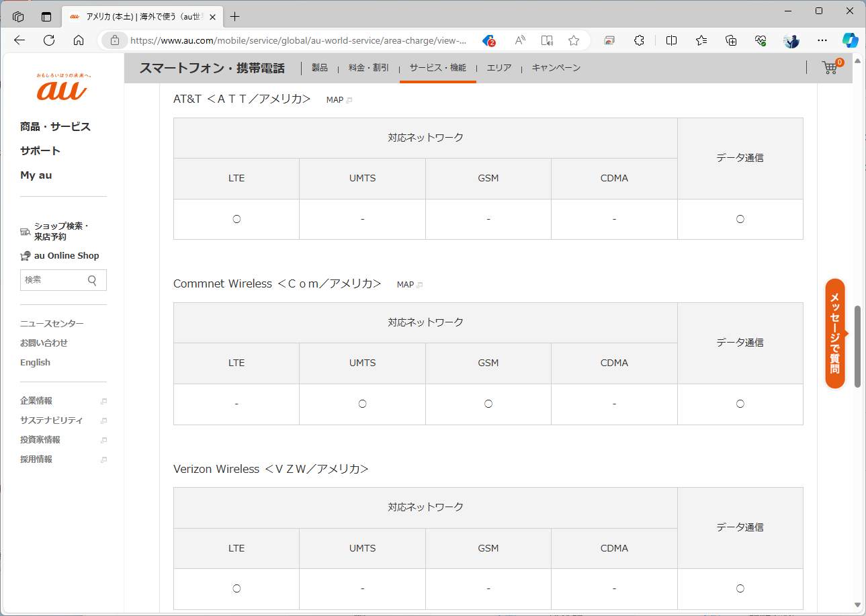Image resolution: width=866 pixels, height=616 pixels.
Task: Add this page to favorites with the star
Action: pyautogui.click(x=574, y=40)
